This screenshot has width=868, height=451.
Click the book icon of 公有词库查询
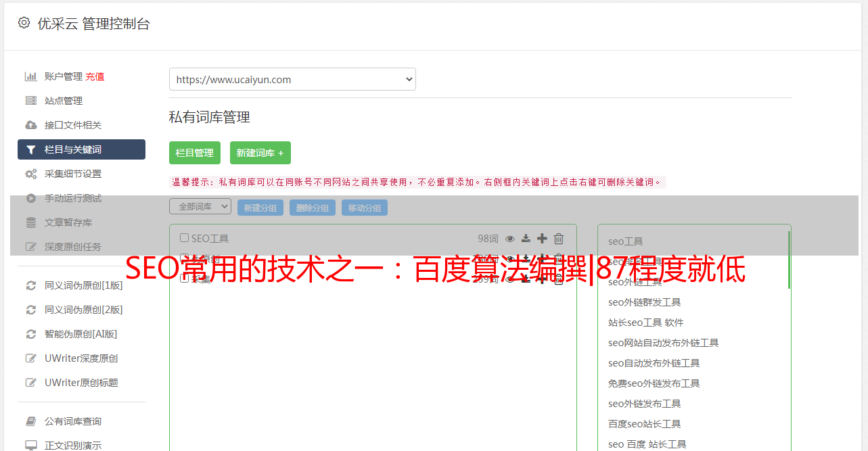pyautogui.click(x=31, y=421)
